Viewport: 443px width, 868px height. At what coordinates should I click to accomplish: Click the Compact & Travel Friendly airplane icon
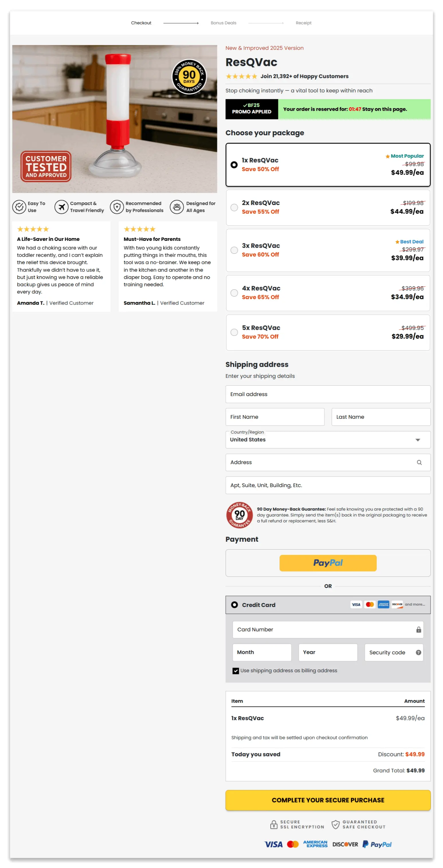coord(61,206)
